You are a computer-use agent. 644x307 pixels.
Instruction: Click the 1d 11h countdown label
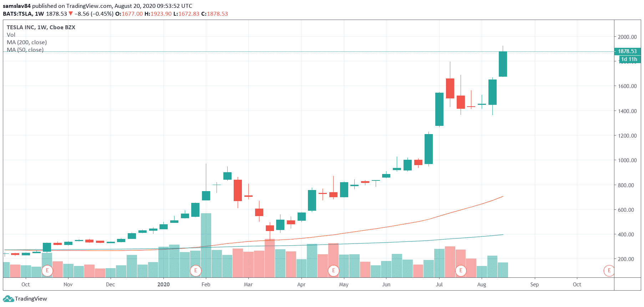click(629, 59)
